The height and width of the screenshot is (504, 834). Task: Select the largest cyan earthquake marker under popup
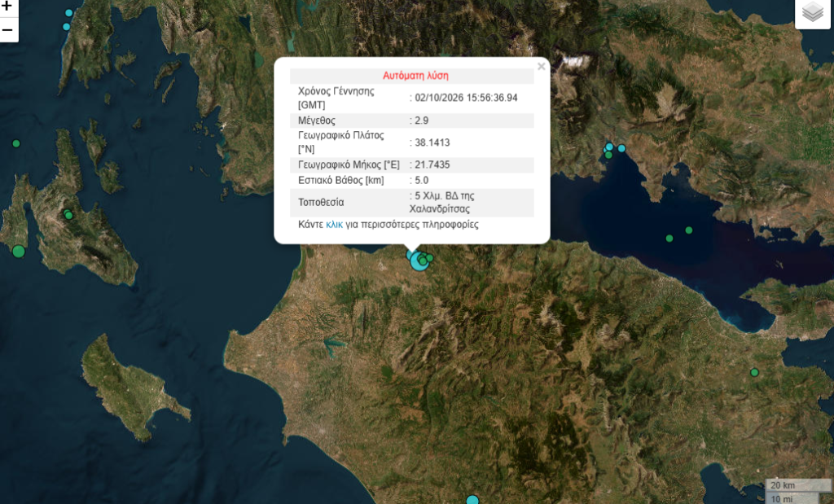[419, 261]
